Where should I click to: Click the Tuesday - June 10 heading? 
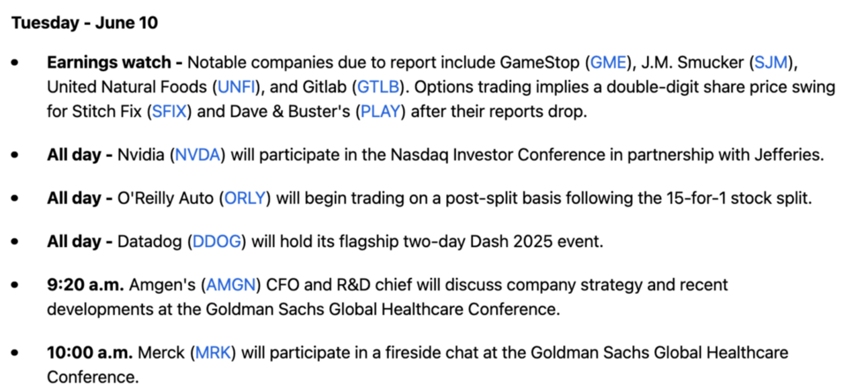pyautogui.click(x=84, y=23)
